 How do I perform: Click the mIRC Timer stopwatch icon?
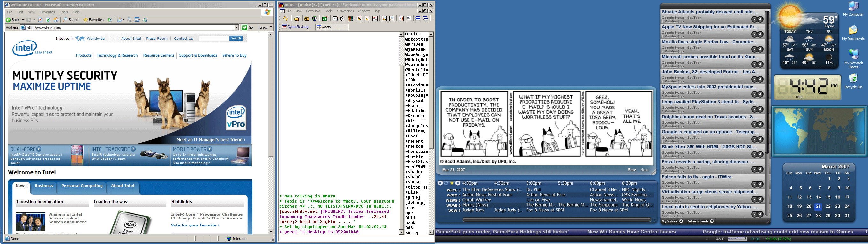point(343,19)
